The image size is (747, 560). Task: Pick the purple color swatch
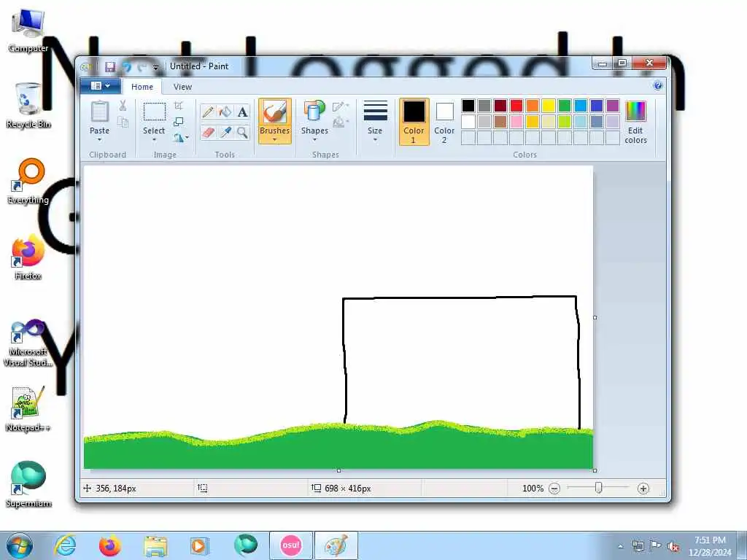pyautogui.click(x=613, y=106)
